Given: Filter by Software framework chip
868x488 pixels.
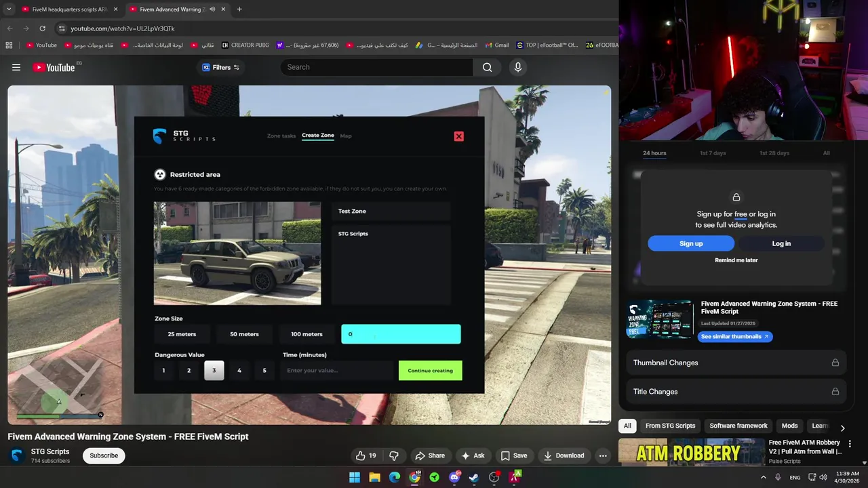Looking at the screenshot, I should (738, 426).
